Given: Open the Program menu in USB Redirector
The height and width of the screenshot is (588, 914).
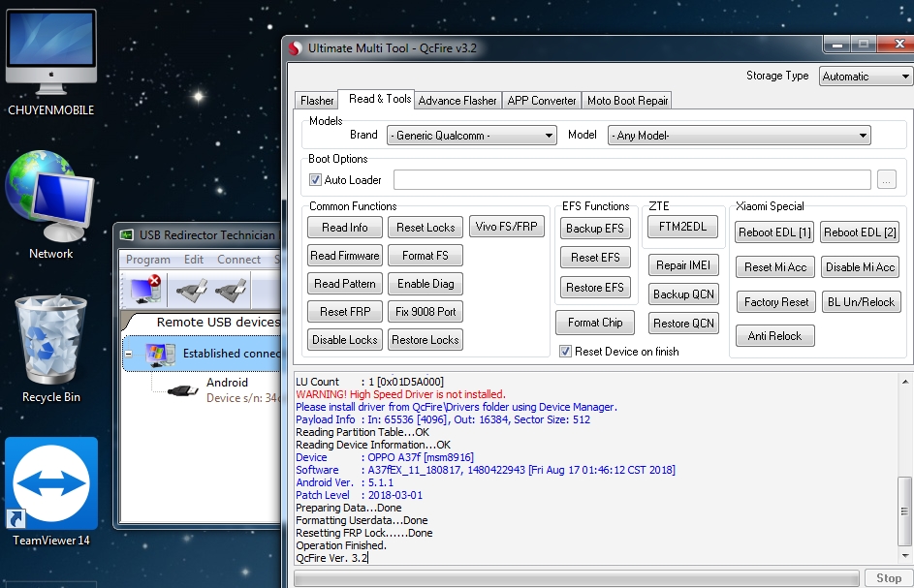Looking at the screenshot, I should (148, 260).
